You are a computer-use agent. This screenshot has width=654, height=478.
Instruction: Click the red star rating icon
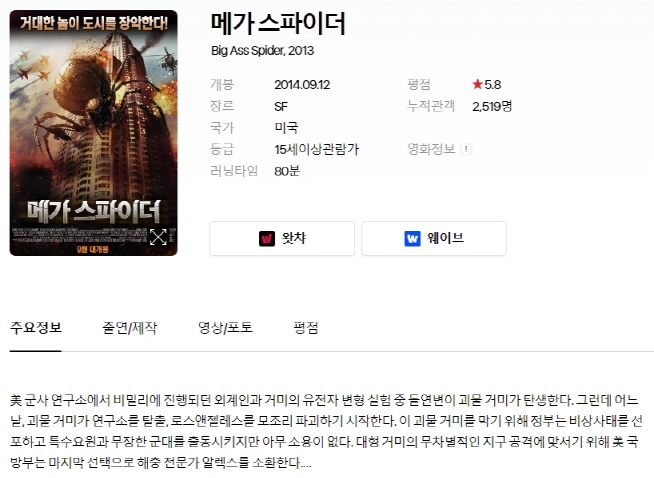point(477,85)
